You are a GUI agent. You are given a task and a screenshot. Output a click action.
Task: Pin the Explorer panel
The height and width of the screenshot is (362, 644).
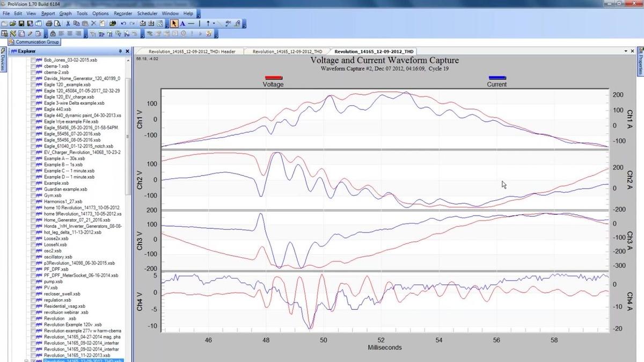pos(120,52)
